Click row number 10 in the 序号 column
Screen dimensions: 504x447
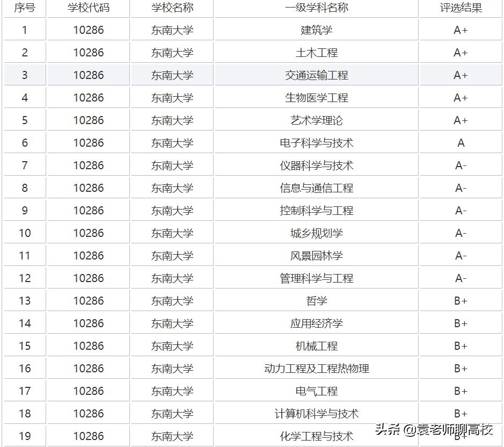click(25, 233)
